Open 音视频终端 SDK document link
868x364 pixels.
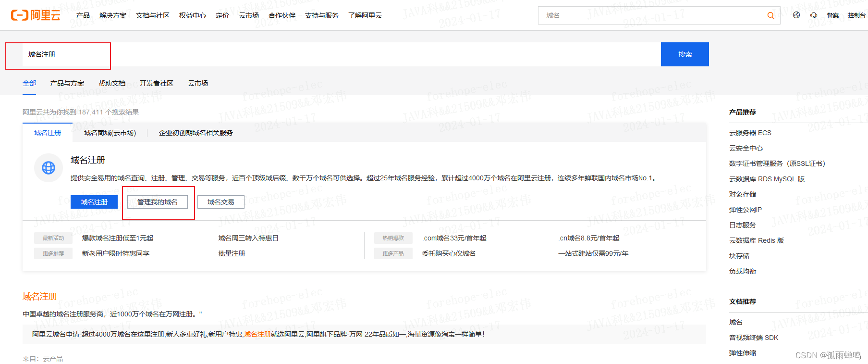[754, 338]
